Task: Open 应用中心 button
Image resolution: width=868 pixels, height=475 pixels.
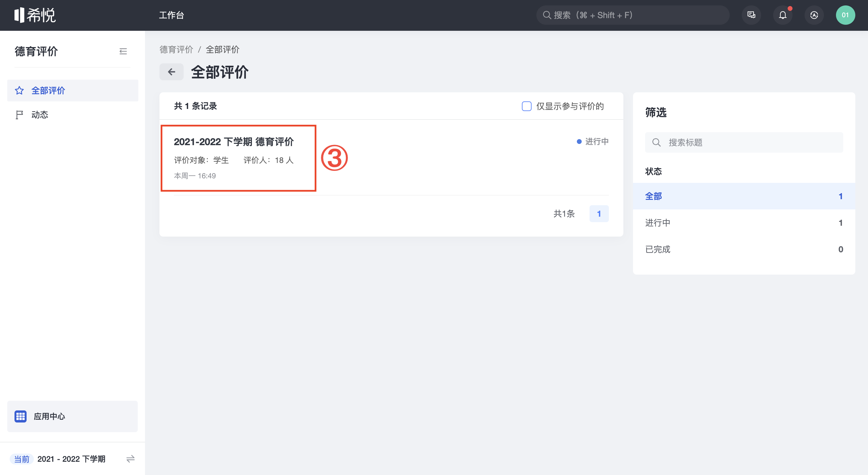Action: [72, 416]
